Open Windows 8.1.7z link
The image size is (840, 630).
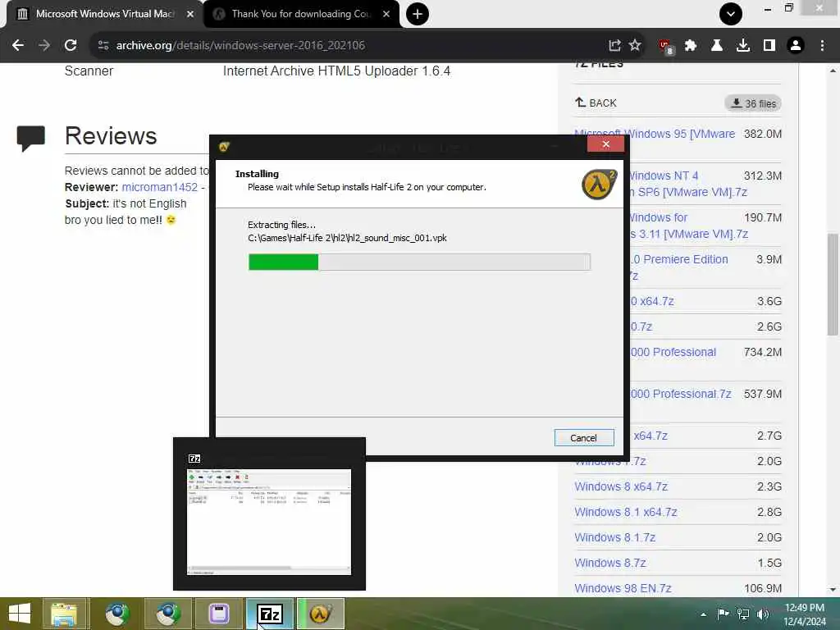[x=615, y=537]
